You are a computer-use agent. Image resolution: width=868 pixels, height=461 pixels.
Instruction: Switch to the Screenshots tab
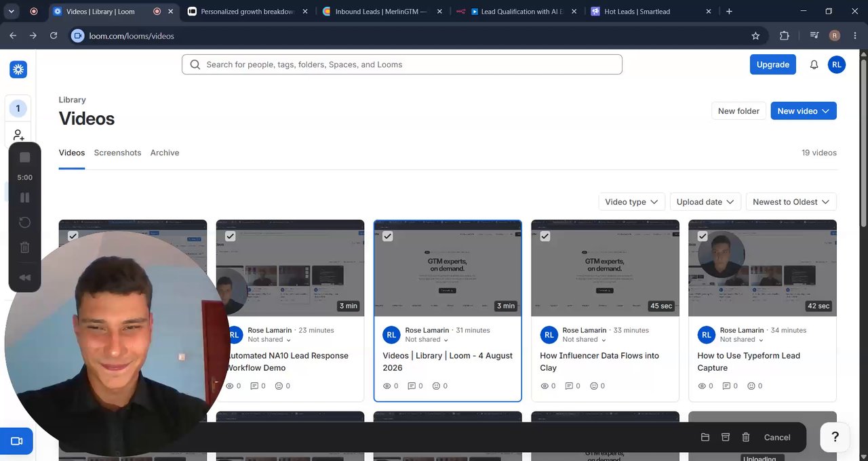[x=117, y=153]
